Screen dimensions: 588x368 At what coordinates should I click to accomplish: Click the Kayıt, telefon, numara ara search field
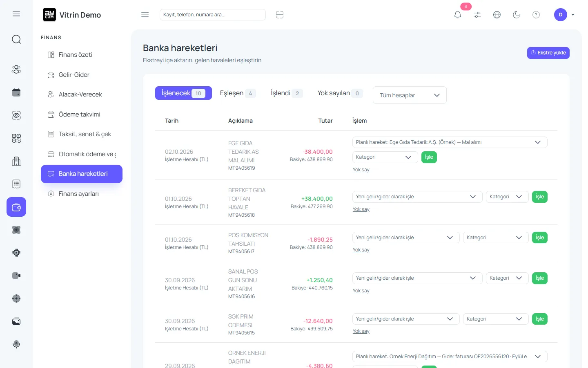[x=213, y=15]
